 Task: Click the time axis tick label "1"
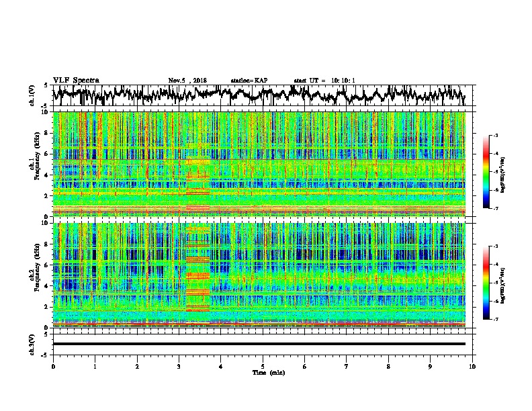click(x=95, y=367)
